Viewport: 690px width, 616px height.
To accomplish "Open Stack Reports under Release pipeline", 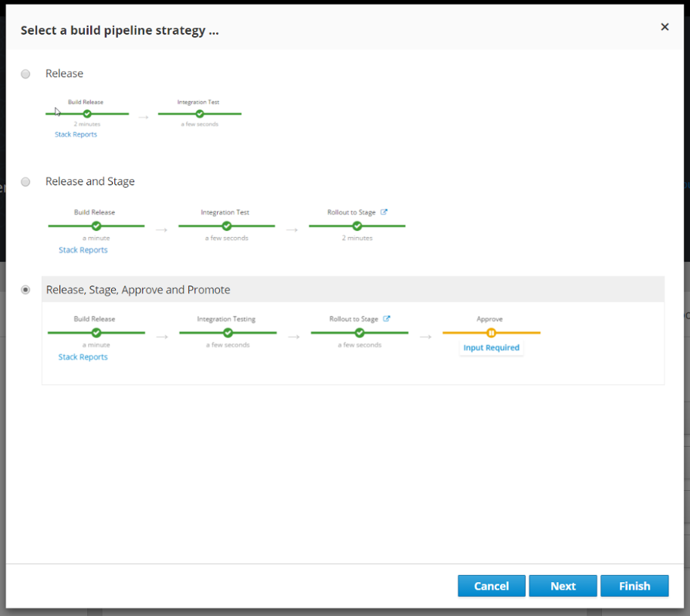I will [76, 134].
